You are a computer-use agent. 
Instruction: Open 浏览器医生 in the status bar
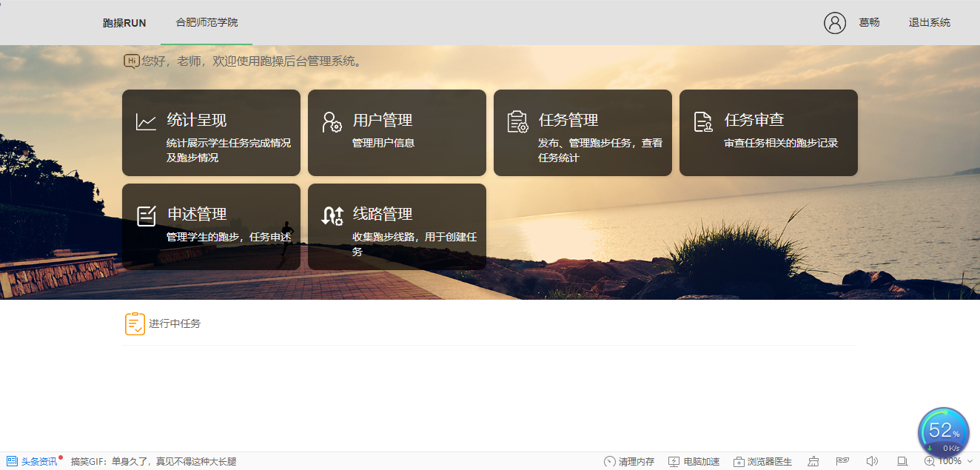coord(762,461)
